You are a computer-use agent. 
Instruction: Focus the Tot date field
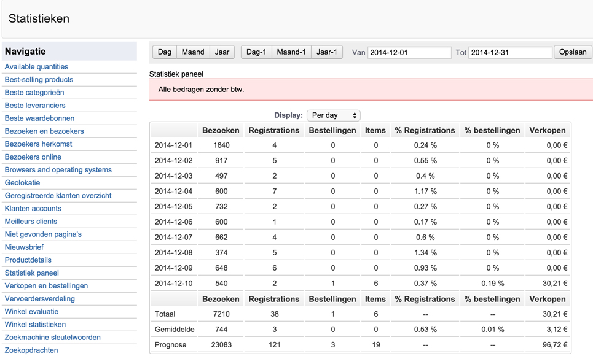tap(510, 53)
